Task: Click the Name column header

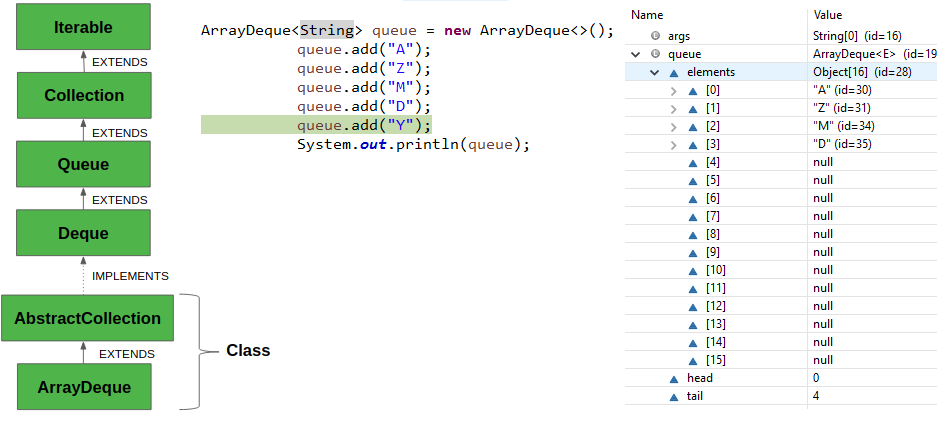Action: (x=647, y=15)
